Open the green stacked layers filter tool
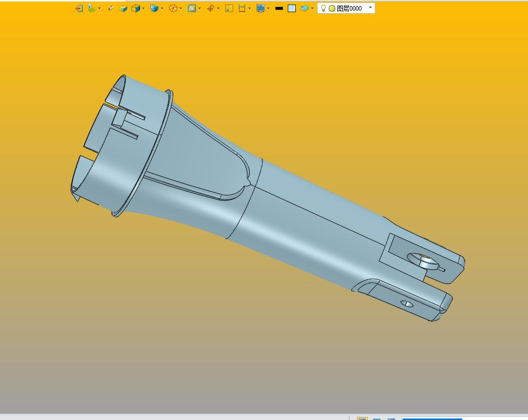This screenshot has height=420, width=528. [x=92, y=9]
